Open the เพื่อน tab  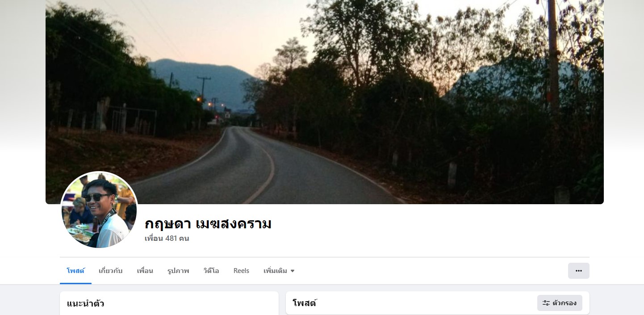[x=145, y=271]
